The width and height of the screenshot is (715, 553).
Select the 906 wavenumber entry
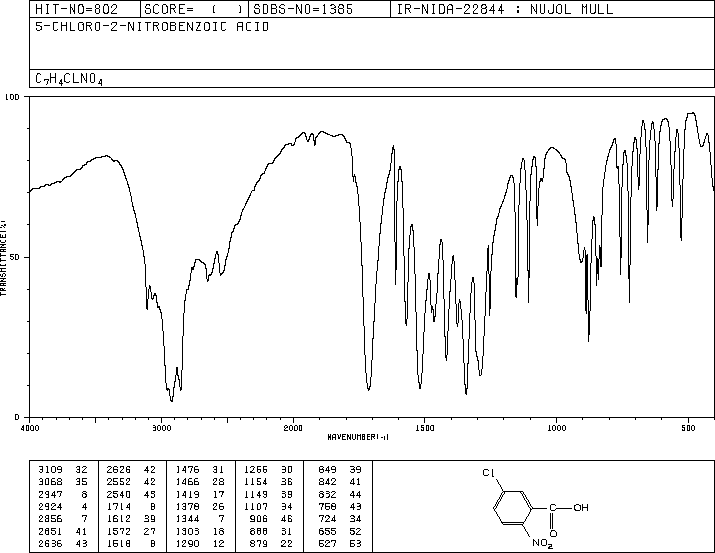click(259, 519)
